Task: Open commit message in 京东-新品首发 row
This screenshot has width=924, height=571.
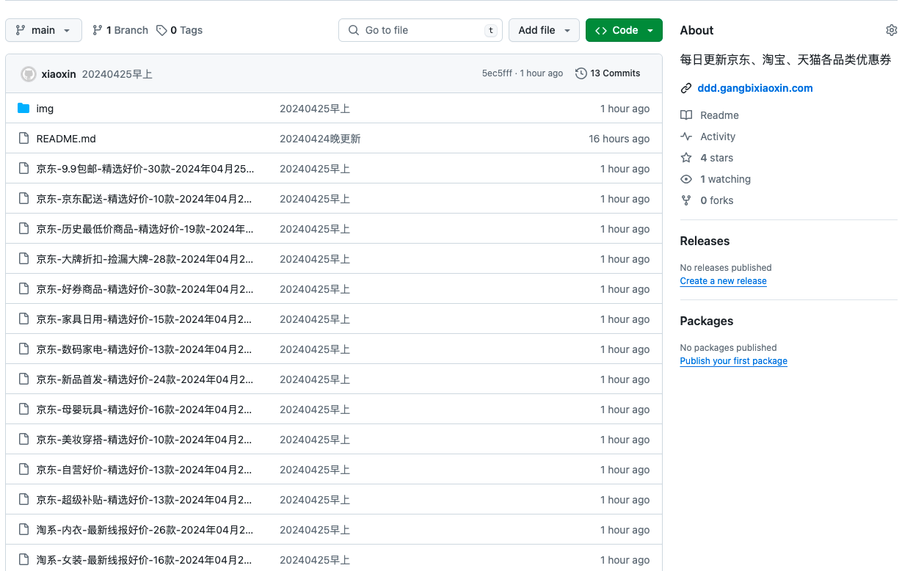Action: click(x=315, y=379)
